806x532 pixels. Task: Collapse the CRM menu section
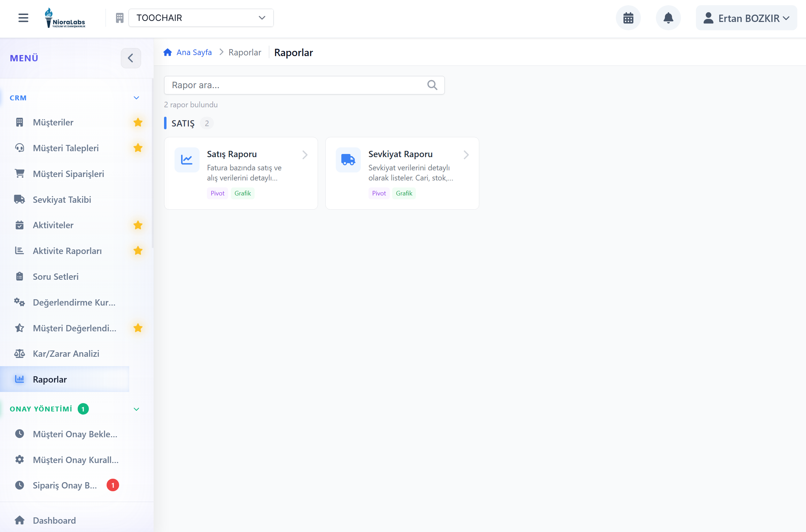[x=136, y=98]
